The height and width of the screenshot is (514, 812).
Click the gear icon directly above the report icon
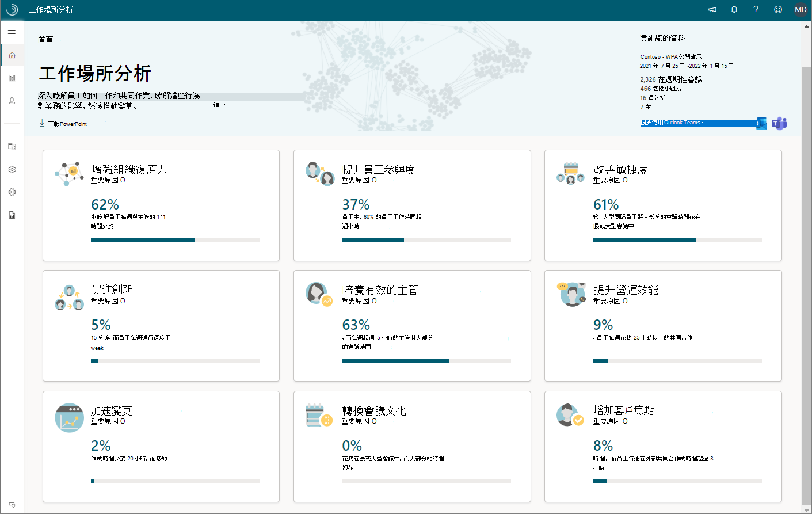coord(12,192)
